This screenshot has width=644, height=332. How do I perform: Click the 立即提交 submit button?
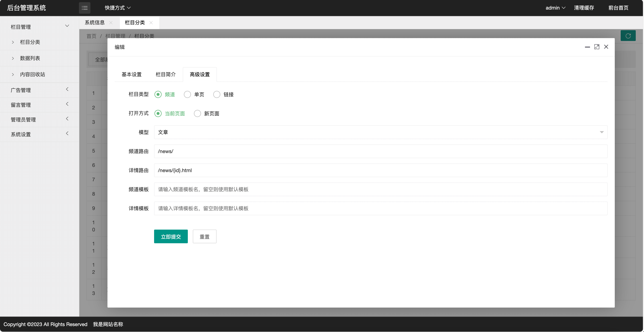pyautogui.click(x=171, y=236)
